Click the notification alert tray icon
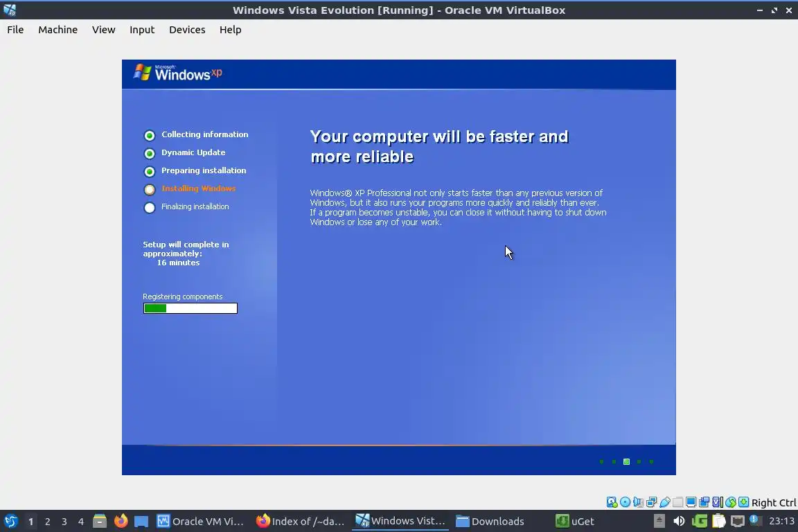Image resolution: width=798 pixels, height=532 pixels. pyautogui.click(x=756, y=520)
